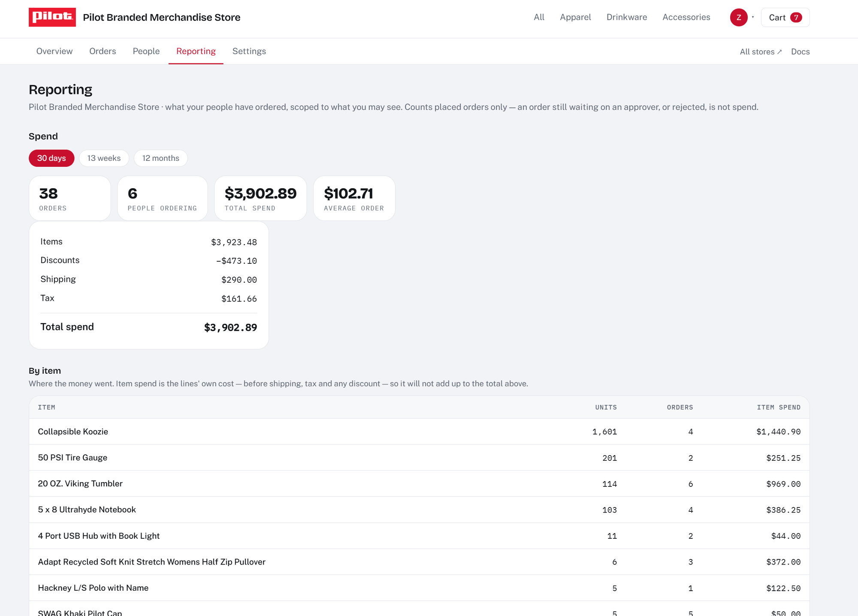
Task: Select the 50 PSI Tire Gauge row
Action: (419, 458)
